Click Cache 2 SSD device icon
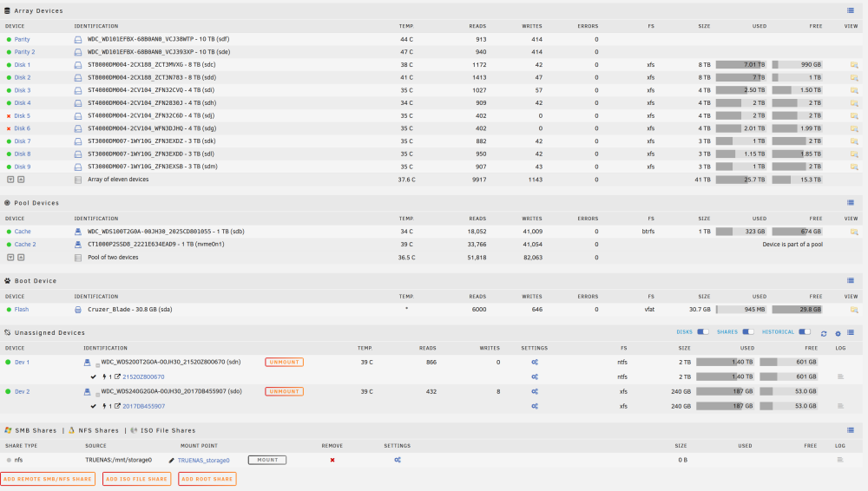The height and width of the screenshot is (491, 868). (78, 245)
